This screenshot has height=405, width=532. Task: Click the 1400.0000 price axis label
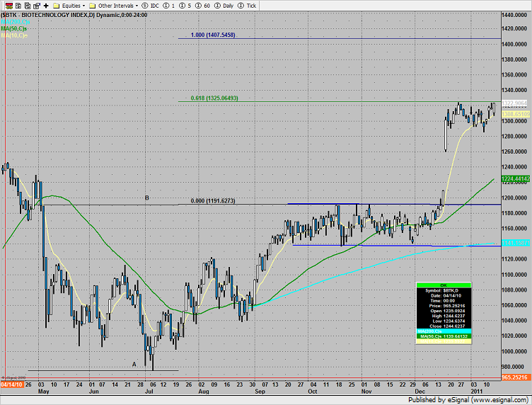point(514,44)
